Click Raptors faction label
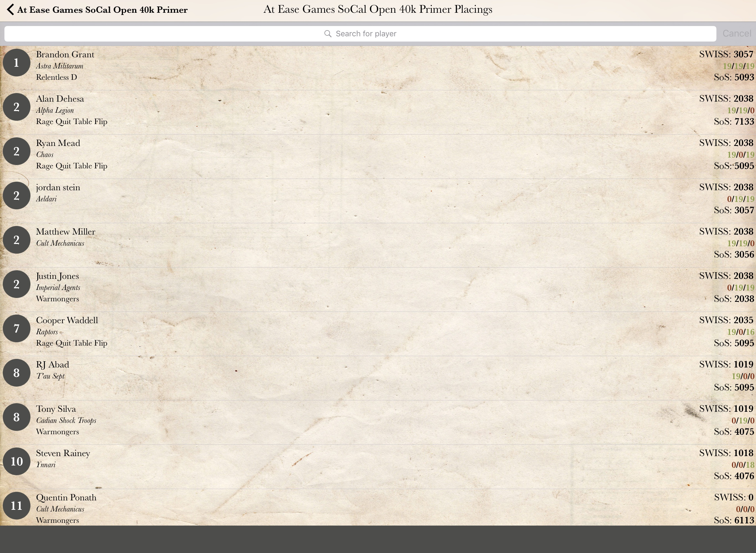Image resolution: width=756 pixels, height=553 pixels. tap(47, 332)
